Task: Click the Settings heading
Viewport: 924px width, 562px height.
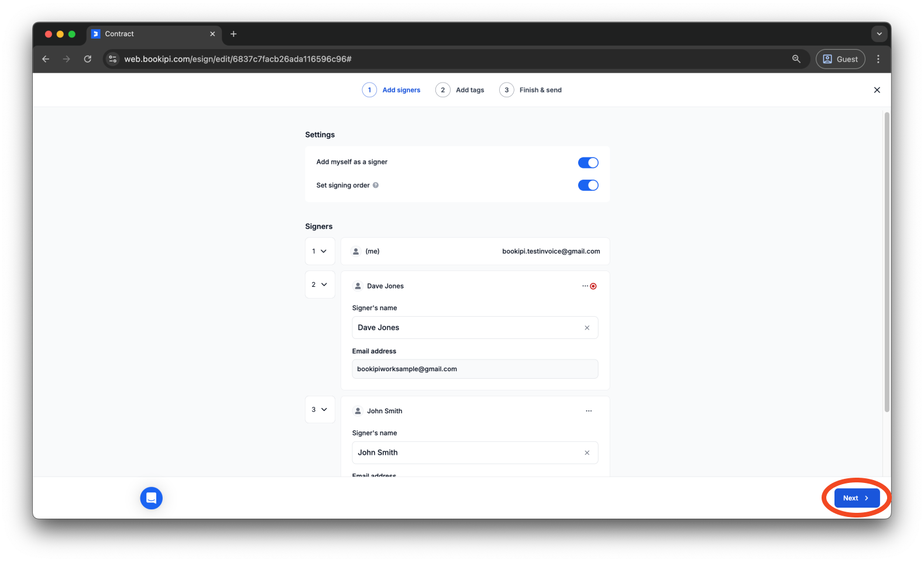Action: pos(320,135)
